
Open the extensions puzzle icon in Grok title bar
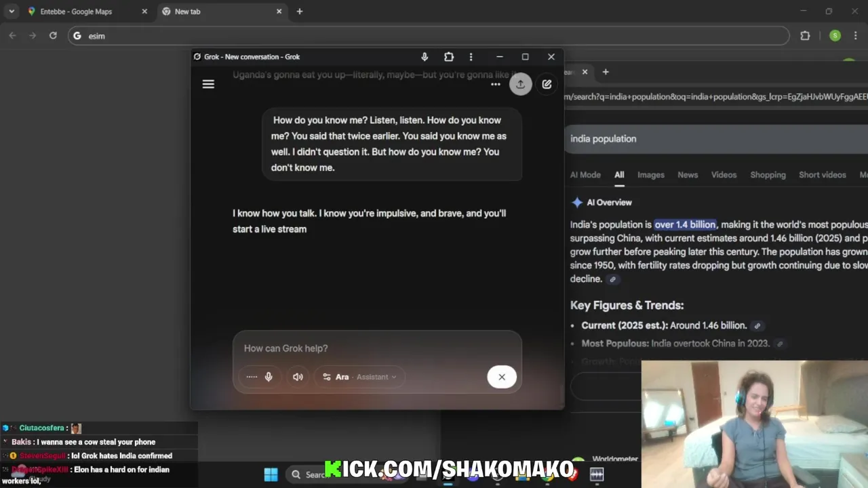(449, 57)
